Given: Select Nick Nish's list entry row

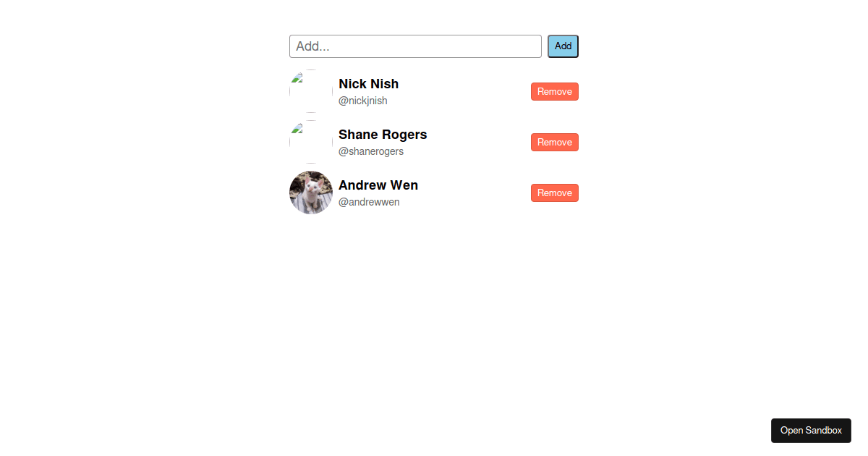Looking at the screenshot, I should pos(434,91).
